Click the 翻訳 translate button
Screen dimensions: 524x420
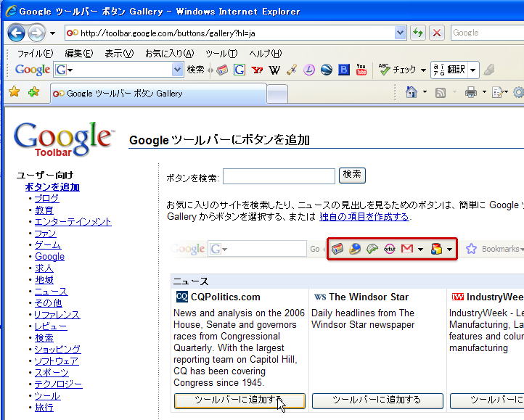(449, 70)
